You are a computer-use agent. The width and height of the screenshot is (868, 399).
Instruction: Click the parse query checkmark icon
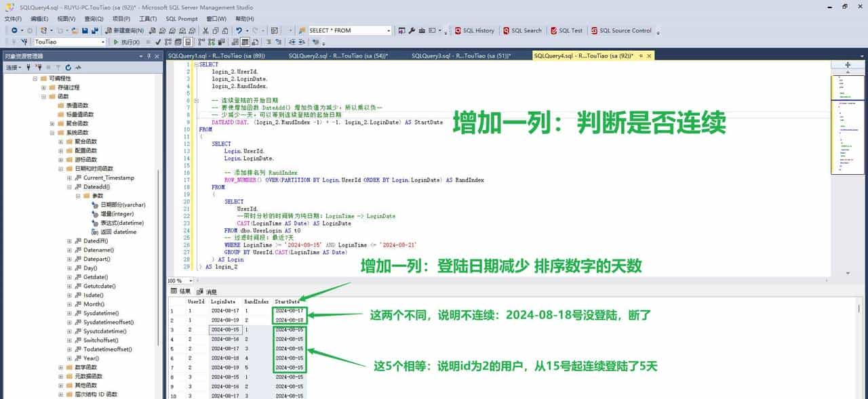(x=158, y=42)
